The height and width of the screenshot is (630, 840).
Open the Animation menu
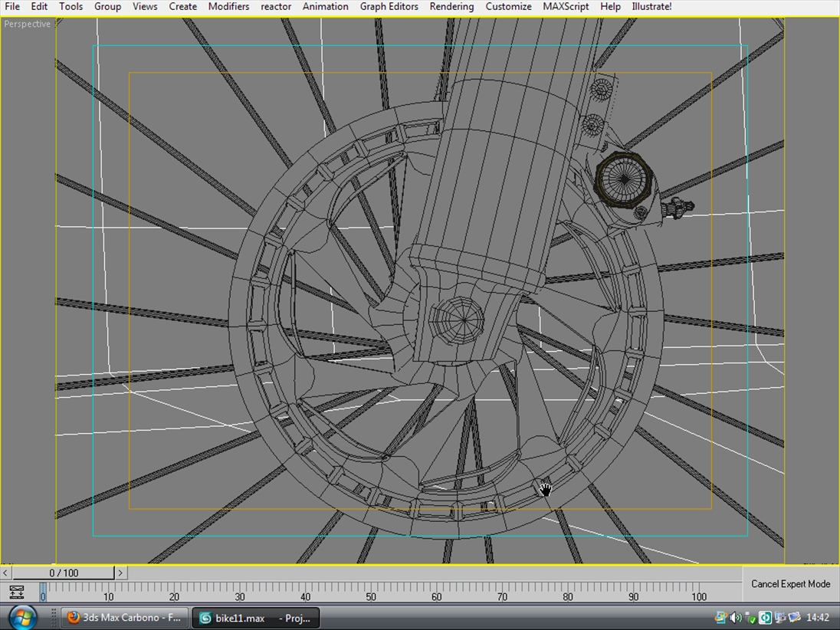click(x=325, y=6)
